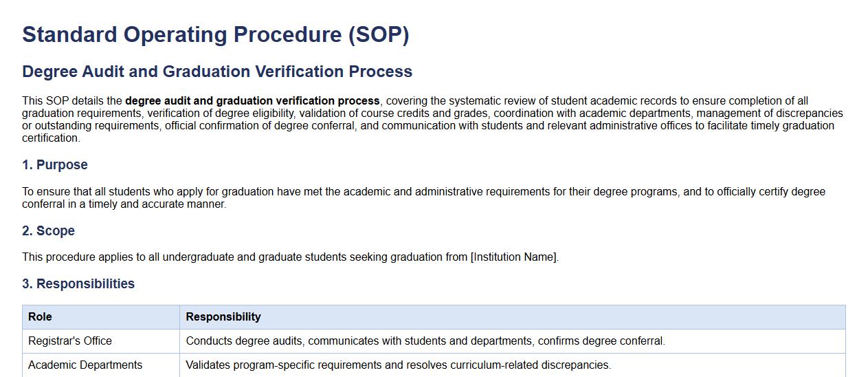This screenshot has width=868, height=377.
Task: Click the Standard Operating Procedure (SOP) title
Action: (215, 34)
